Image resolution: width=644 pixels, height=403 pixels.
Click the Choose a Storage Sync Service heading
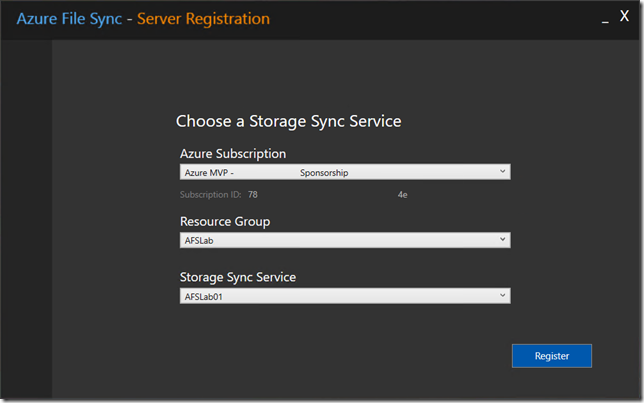(x=289, y=121)
